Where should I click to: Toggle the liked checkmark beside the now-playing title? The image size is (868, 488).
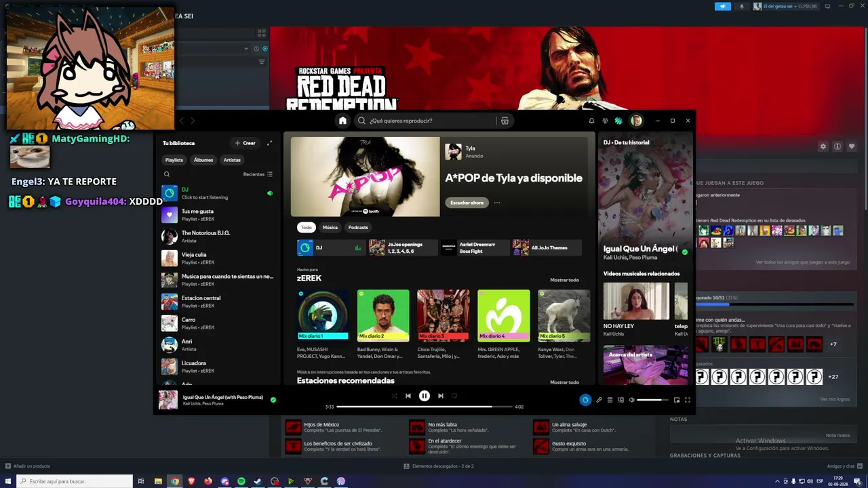click(x=273, y=400)
